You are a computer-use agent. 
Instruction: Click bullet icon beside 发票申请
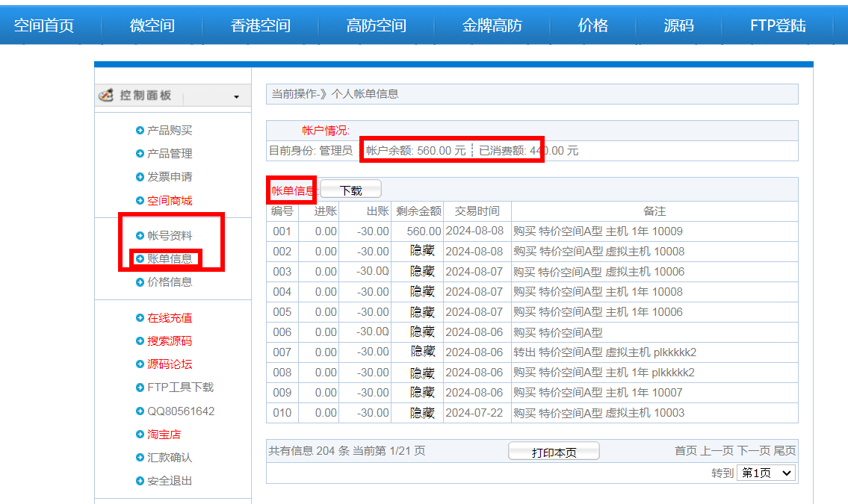coord(140,177)
